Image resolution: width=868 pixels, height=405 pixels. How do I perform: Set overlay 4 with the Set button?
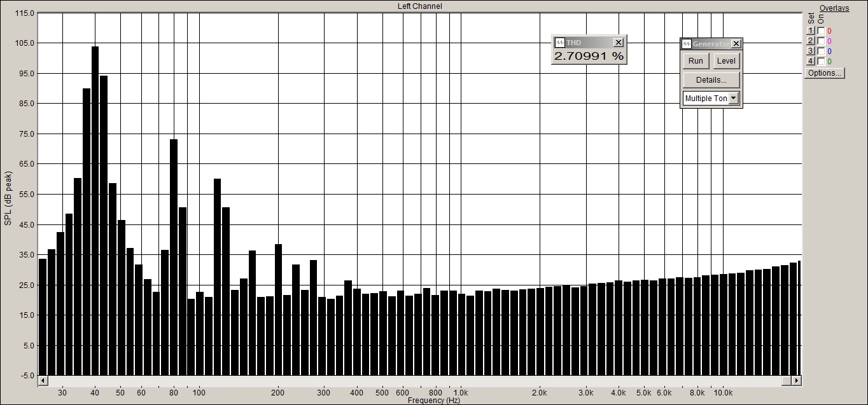click(x=811, y=61)
